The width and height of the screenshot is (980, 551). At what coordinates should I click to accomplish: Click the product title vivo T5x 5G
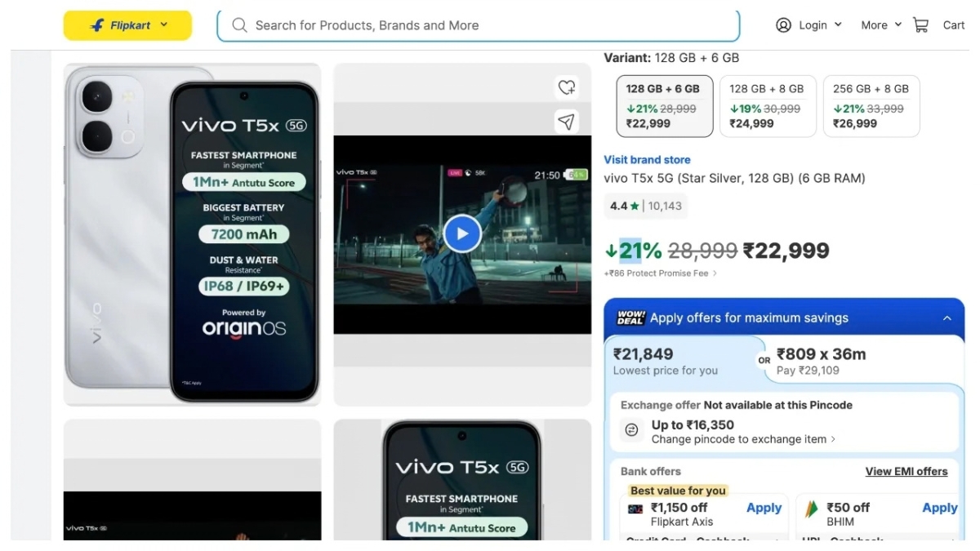tap(734, 178)
